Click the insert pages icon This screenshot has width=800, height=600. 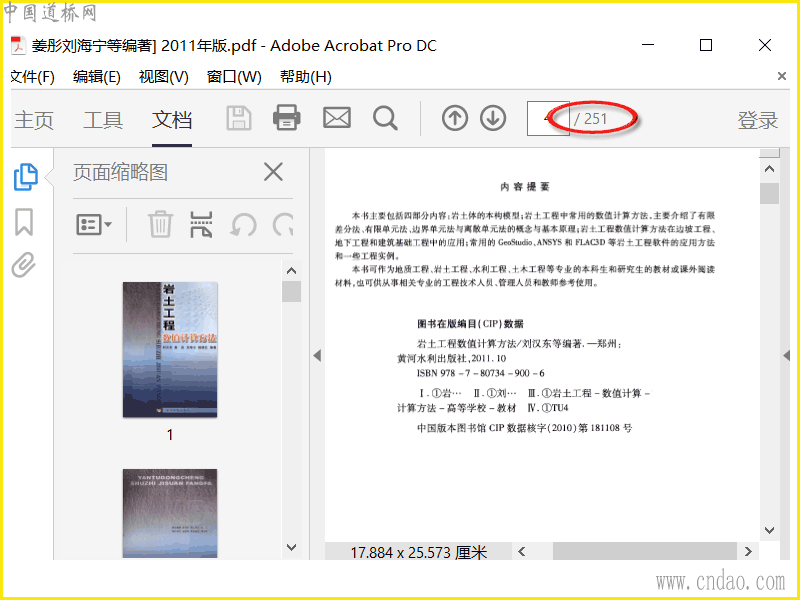201,224
